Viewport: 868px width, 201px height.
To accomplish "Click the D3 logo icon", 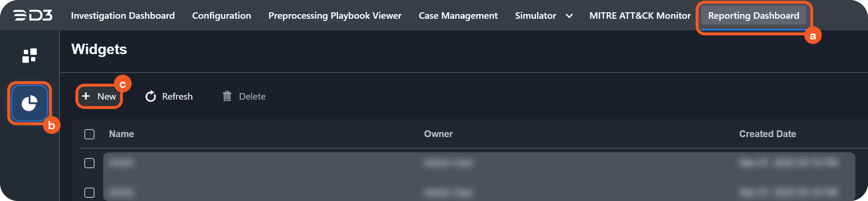I will [33, 16].
